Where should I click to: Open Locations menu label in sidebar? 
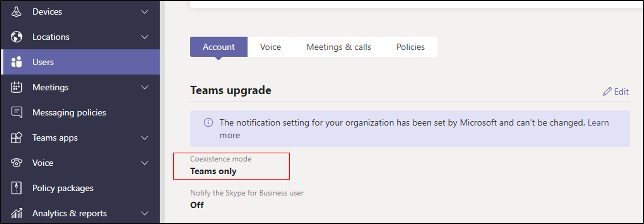[x=51, y=37]
